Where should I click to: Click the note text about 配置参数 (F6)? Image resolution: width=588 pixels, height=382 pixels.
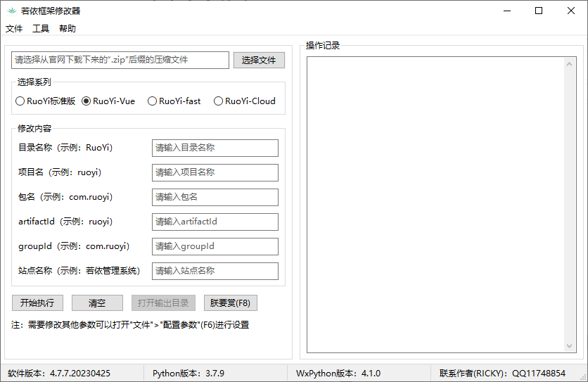130,325
